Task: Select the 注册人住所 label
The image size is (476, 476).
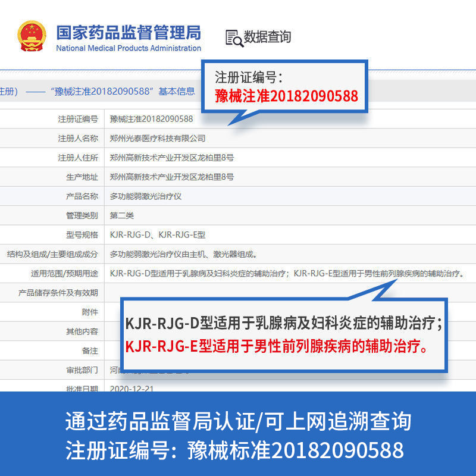Action: (78, 158)
